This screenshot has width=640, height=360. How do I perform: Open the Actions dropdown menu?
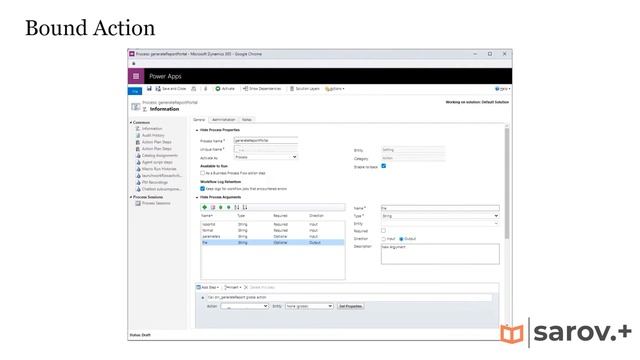tap(335, 89)
